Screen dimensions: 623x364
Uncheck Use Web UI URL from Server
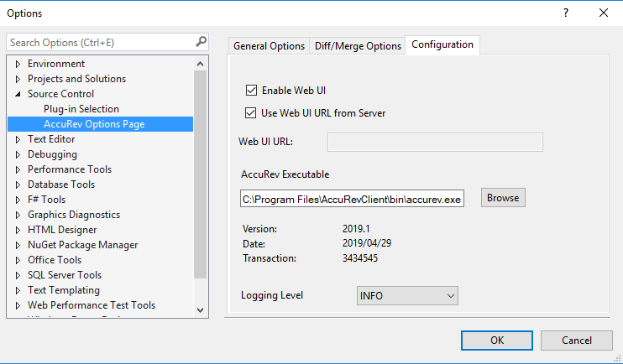point(251,113)
